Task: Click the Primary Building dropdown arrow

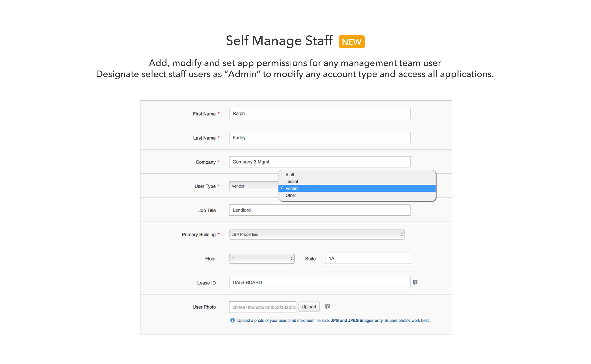Action: click(x=402, y=234)
